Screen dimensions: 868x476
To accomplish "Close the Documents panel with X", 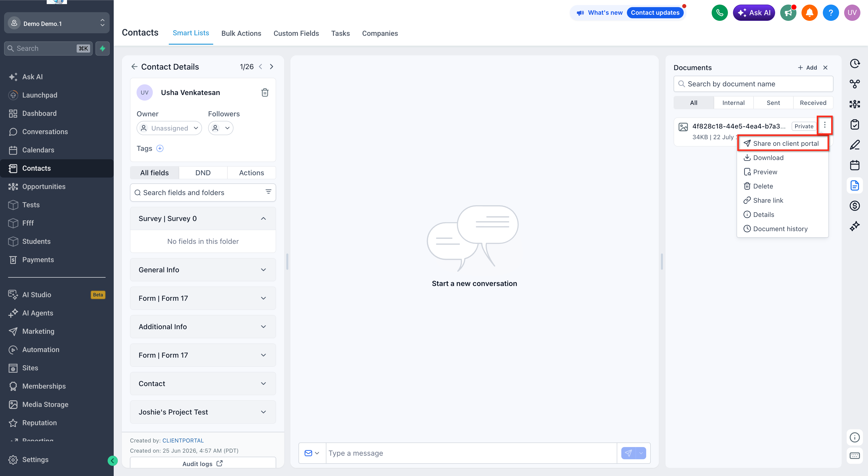I will pyautogui.click(x=826, y=67).
